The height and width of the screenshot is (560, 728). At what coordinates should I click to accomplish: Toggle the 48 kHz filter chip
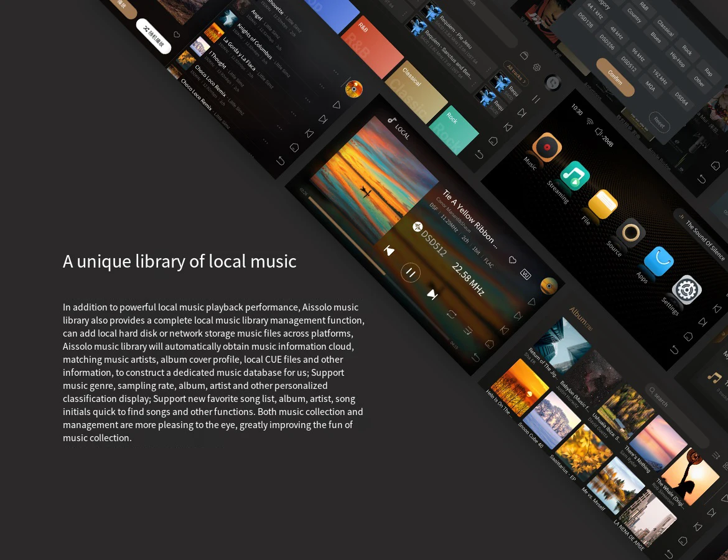(617, 34)
